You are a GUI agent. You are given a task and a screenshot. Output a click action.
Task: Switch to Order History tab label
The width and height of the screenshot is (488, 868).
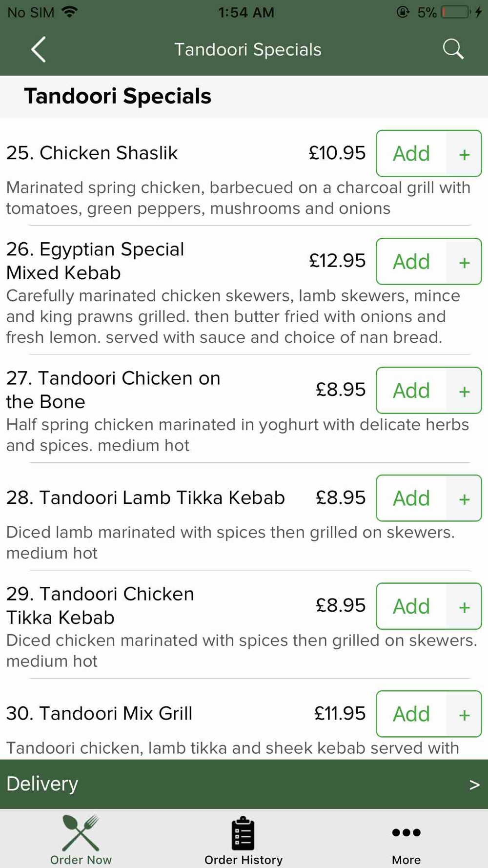click(244, 860)
